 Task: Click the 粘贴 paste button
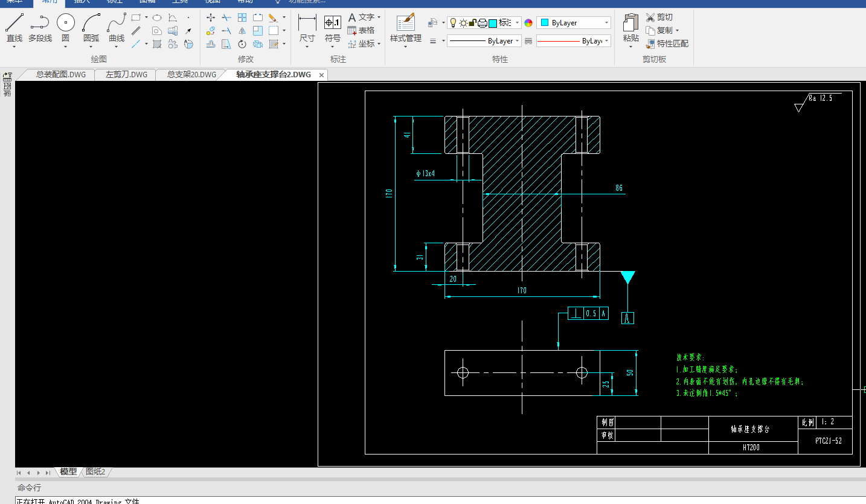click(x=630, y=28)
